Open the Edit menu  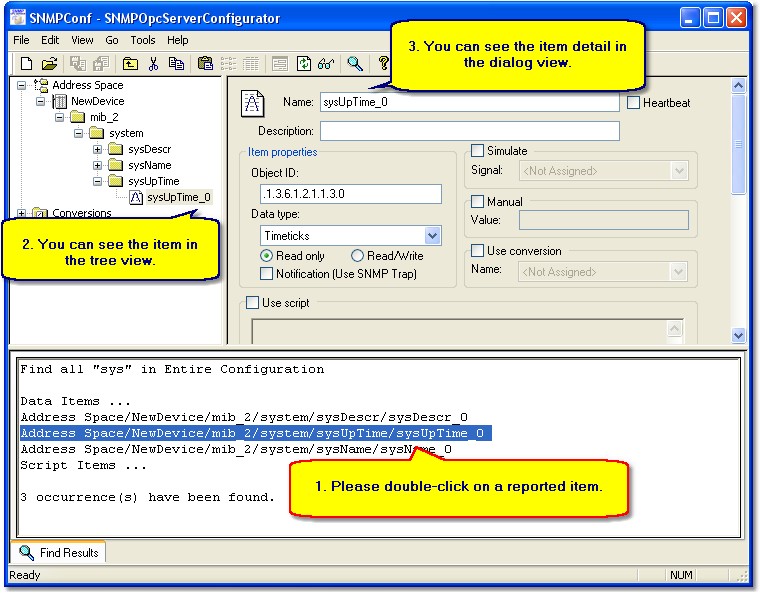click(50, 40)
